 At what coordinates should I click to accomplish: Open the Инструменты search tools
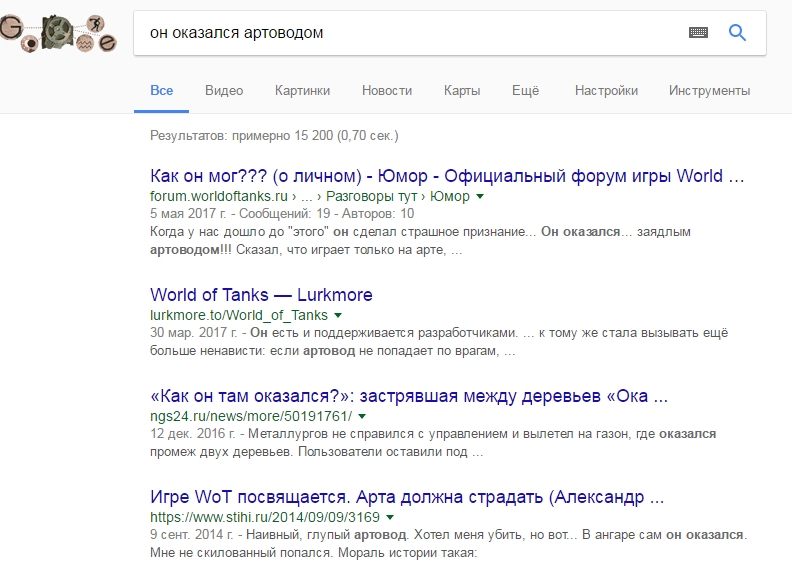point(710,91)
